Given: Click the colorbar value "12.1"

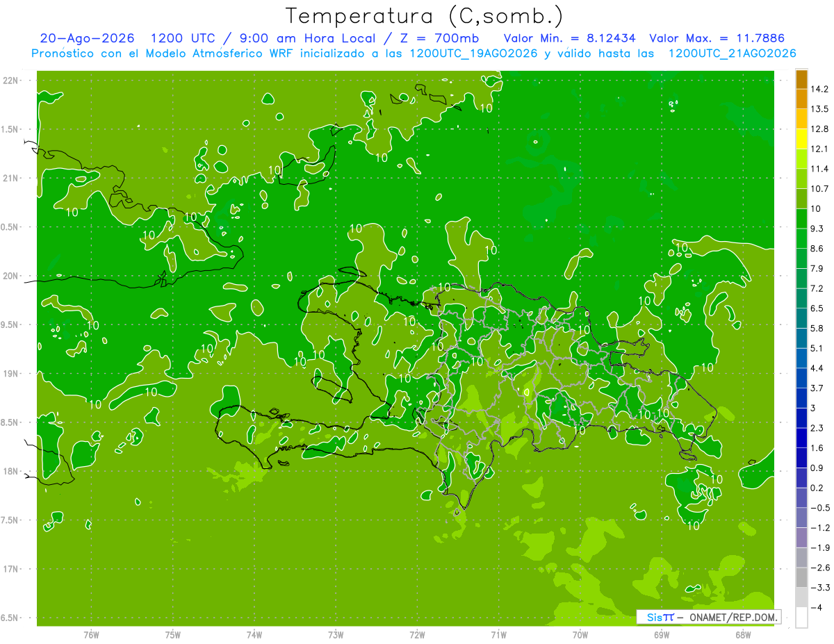Looking at the screenshot, I should (819, 149).
